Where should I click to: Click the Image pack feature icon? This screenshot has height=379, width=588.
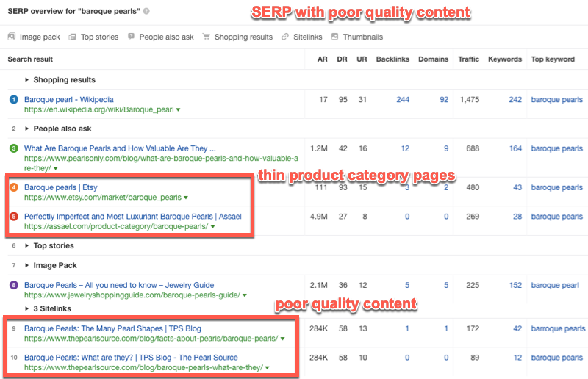click(x=11, y=37)
